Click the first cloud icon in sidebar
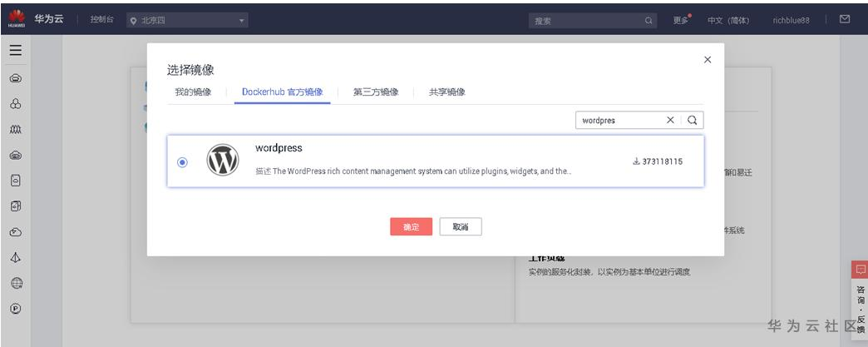 pos(16,79)
